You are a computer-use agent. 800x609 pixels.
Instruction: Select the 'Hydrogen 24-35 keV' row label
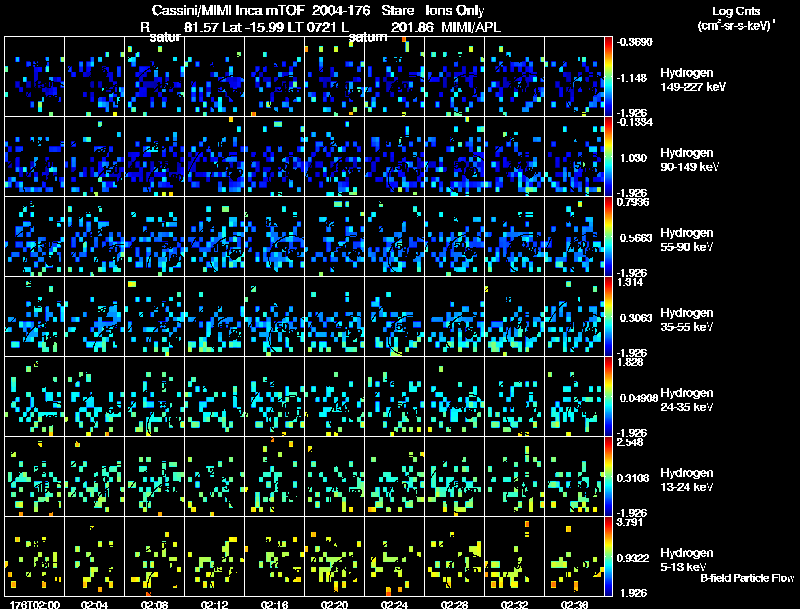point(687,400)
